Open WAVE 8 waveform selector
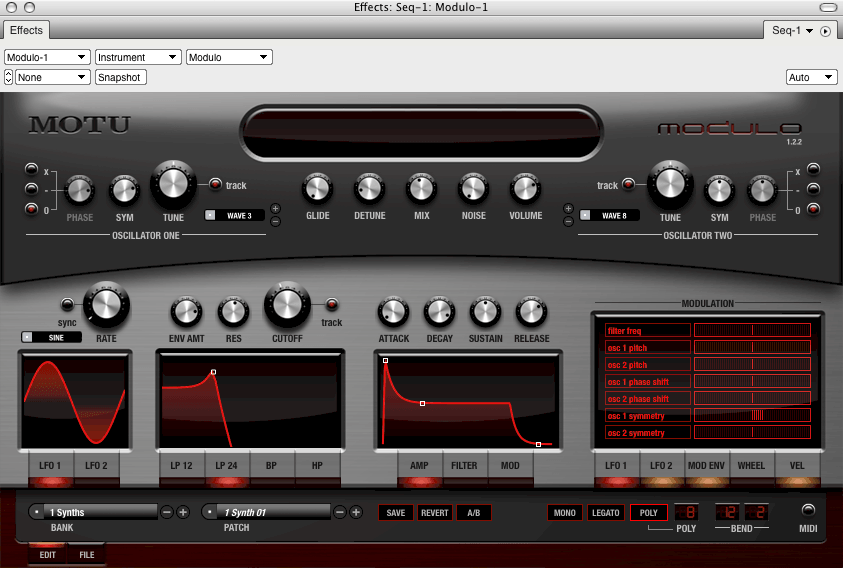The image size is (843, 568). pos(609,215)
